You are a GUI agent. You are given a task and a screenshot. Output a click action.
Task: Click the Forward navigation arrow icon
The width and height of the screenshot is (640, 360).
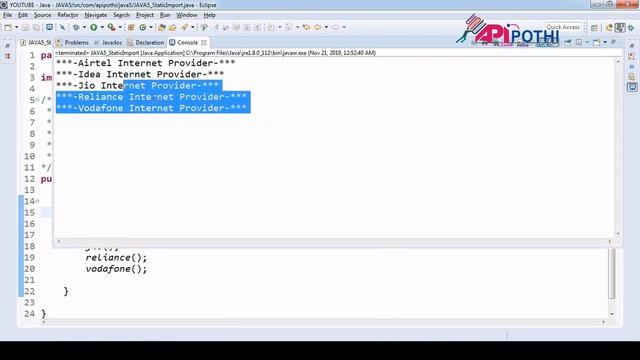pos(335,27)
